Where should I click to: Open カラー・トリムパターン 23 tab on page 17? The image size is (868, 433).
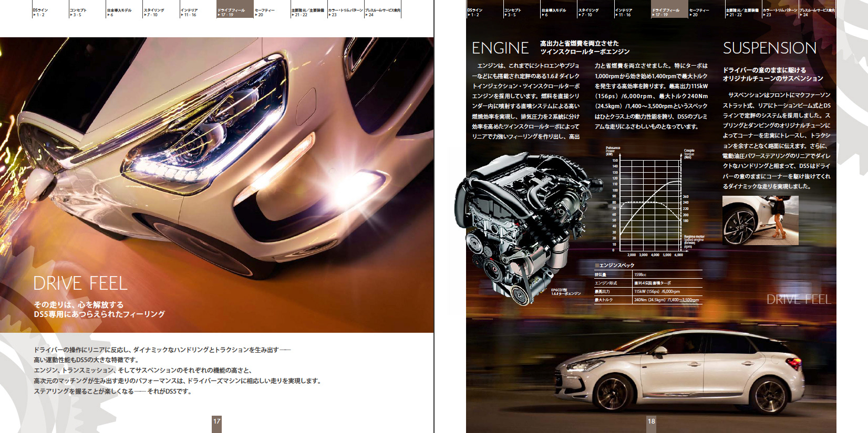[346, 10]
